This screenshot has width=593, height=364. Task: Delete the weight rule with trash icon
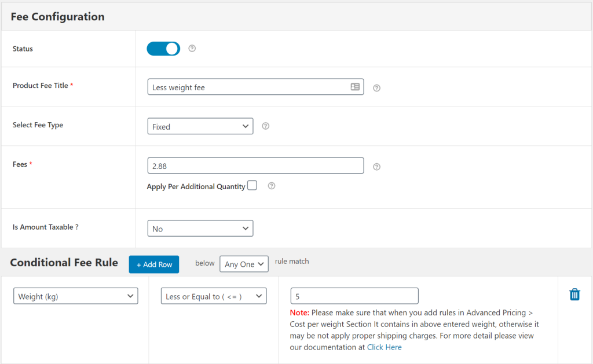pos(574,295)
